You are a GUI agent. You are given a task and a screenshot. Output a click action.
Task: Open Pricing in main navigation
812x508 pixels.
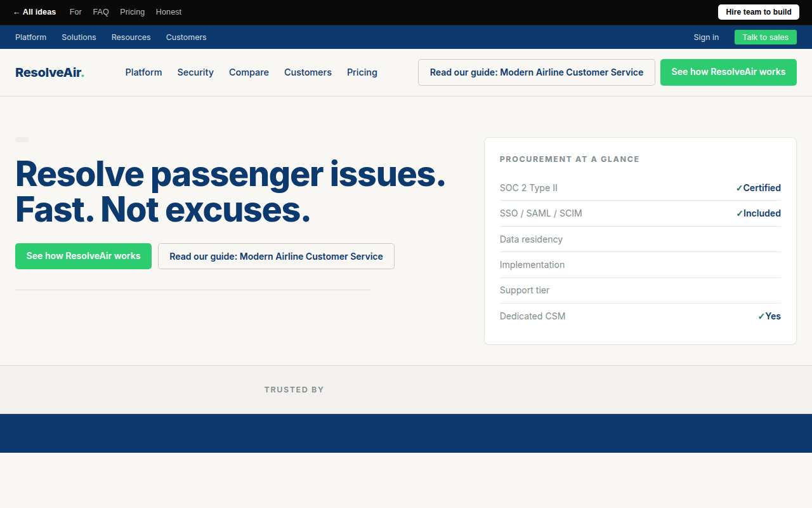(x=362, y=72)
